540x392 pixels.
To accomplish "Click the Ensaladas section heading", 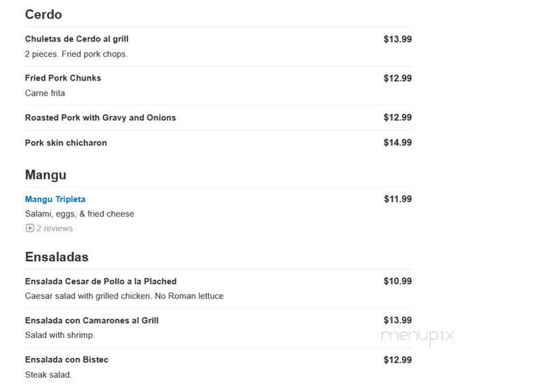I will pos(57,257).
